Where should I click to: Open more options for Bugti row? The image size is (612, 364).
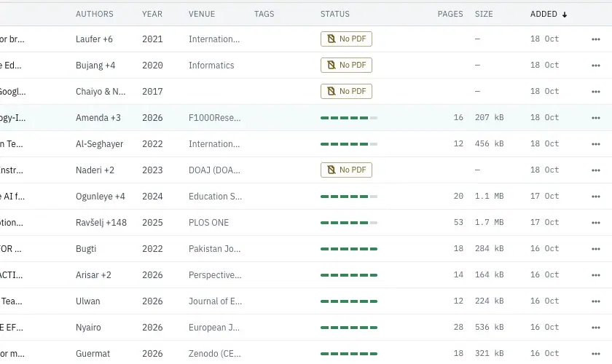click(x=596, y=248)
